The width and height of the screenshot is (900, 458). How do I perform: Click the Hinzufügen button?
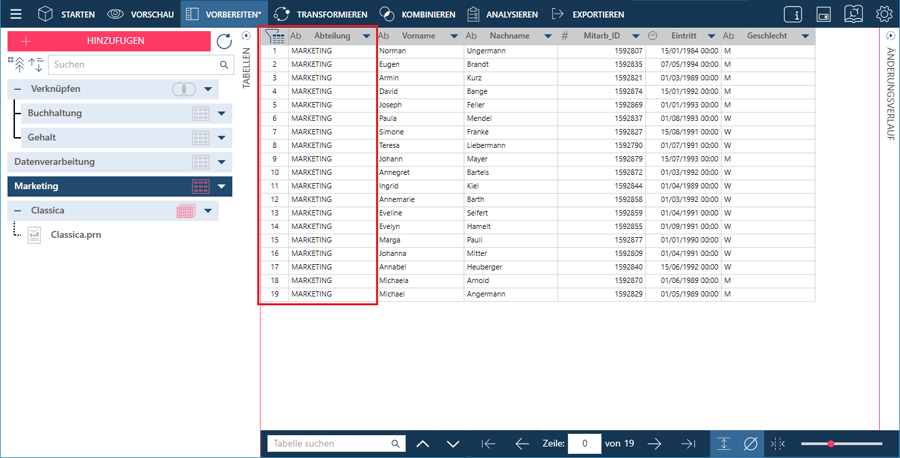click(x=109, y=41)
